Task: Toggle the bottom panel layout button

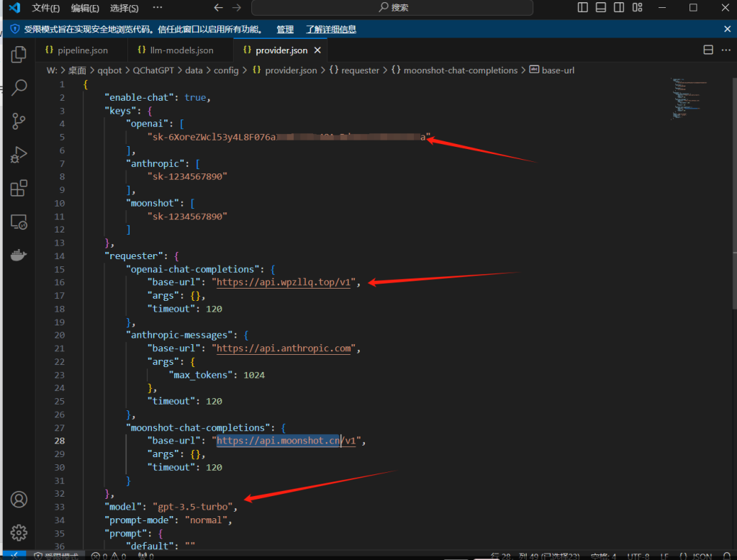Action: pos(601,8)
